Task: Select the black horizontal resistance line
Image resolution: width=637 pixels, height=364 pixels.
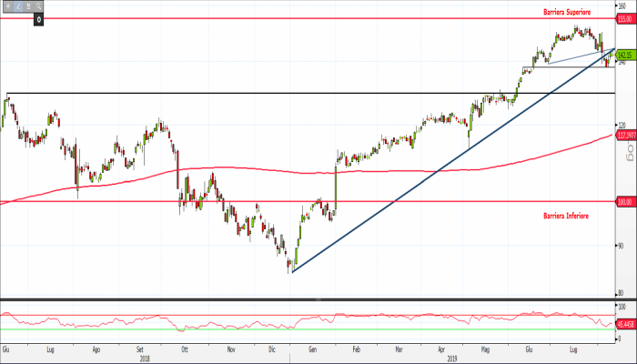Action: click(x=273, y=93)
